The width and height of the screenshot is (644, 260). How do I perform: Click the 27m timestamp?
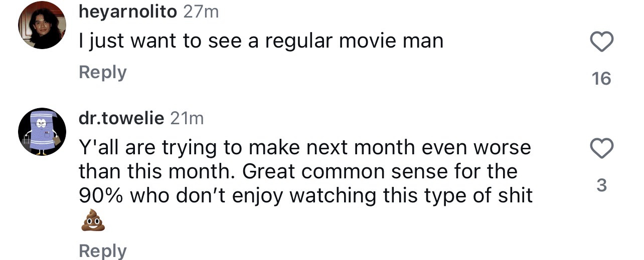[201, 12]
